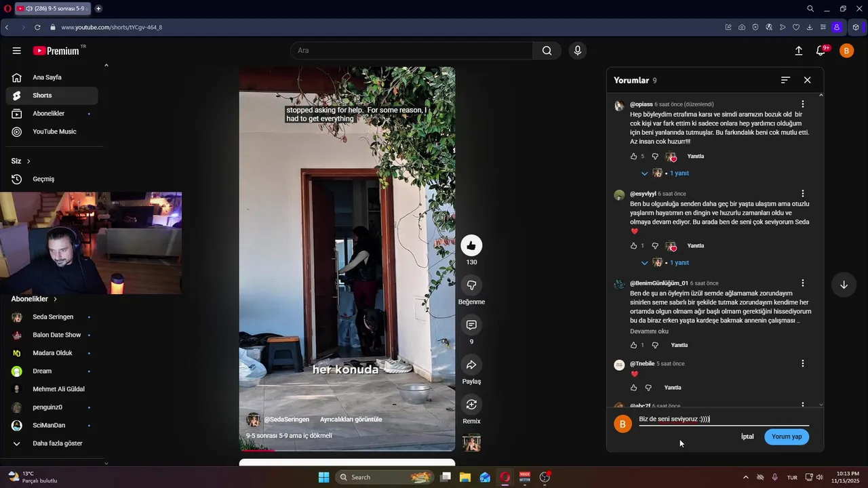Like the @esyvlyyl comment
Viewport: 868px width, 488px height.
pos(634,246)
